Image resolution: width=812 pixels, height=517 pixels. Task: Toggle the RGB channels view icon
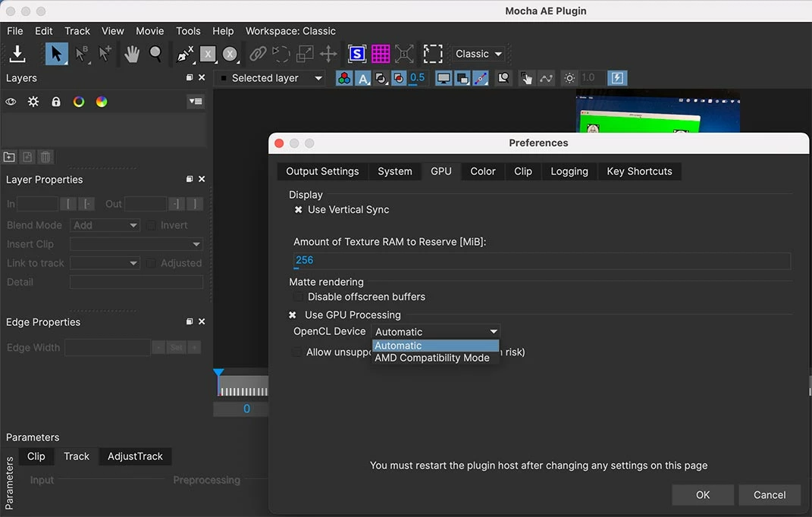344,78
